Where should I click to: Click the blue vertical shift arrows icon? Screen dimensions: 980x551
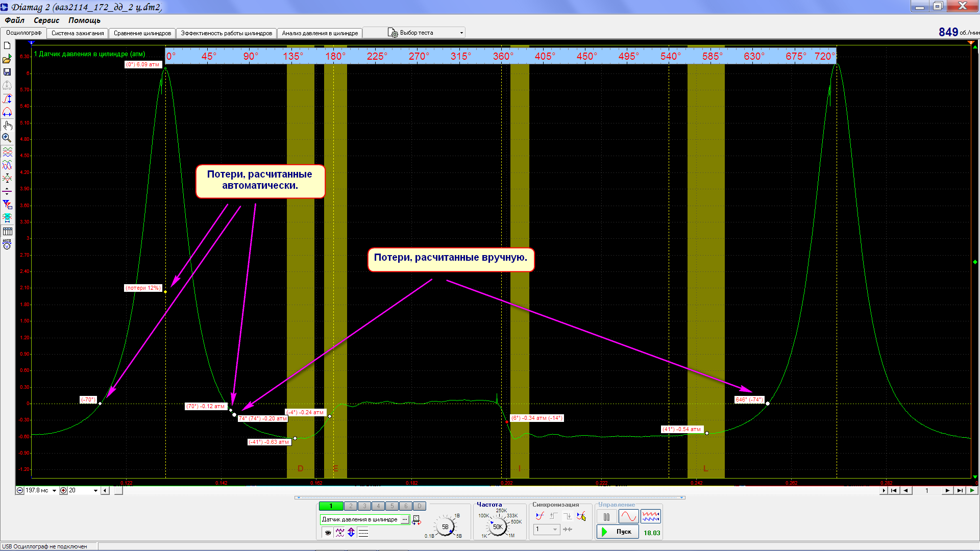[351, 533]
